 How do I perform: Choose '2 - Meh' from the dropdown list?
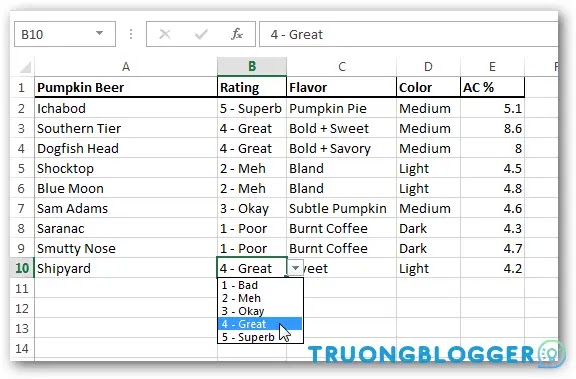pos(260,298)
